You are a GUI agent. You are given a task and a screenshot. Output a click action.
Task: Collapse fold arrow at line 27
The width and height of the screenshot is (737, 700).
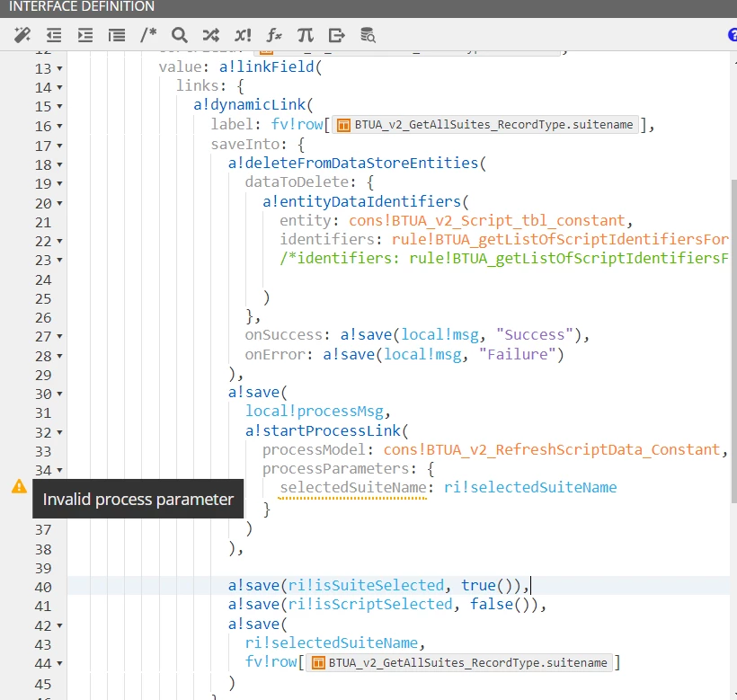tap(59, 337)
